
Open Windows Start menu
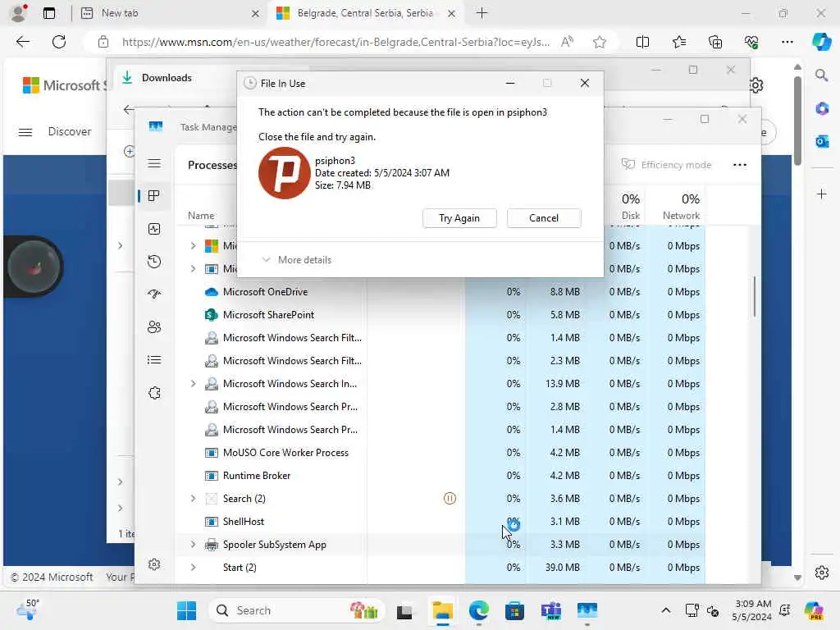(187, 610)
